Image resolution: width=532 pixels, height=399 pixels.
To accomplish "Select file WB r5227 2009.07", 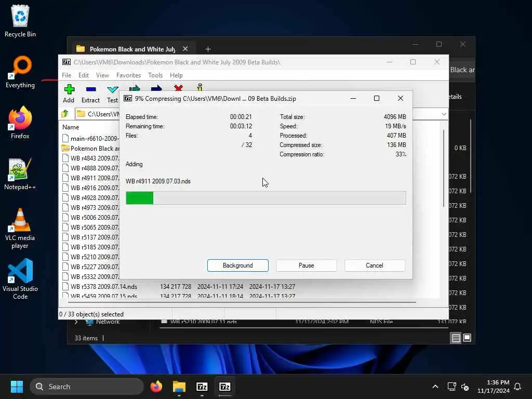I will click(x=90, y=267).
